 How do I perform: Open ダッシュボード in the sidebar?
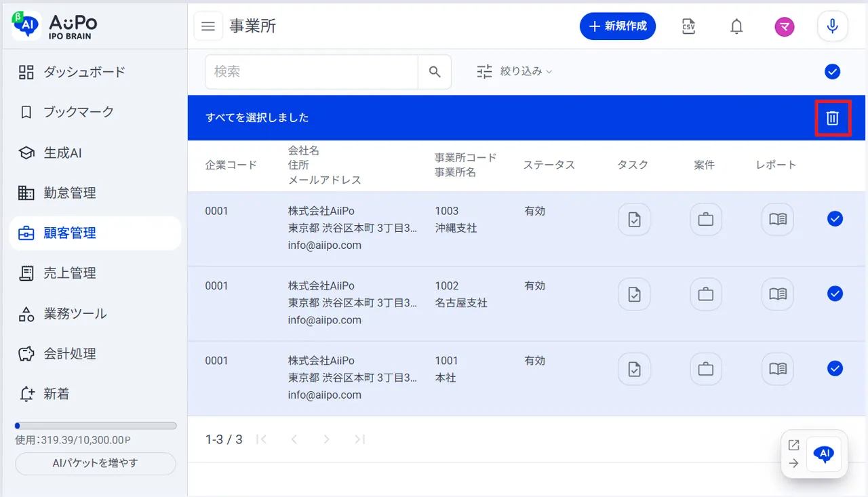(x=96, y=73)
